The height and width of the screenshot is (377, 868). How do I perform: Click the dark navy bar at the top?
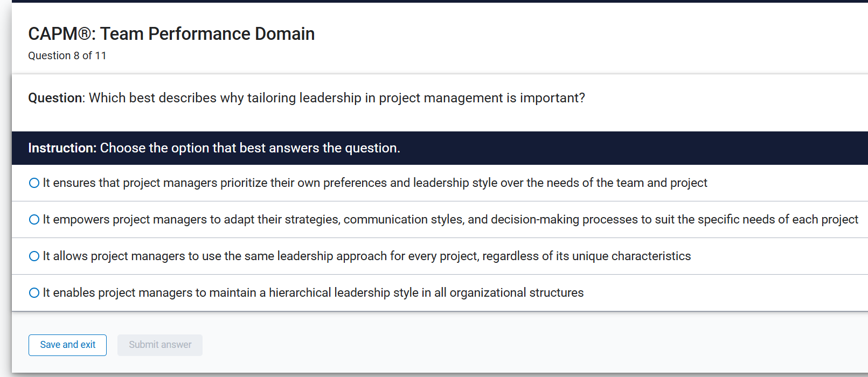click(x=431, y=2)
